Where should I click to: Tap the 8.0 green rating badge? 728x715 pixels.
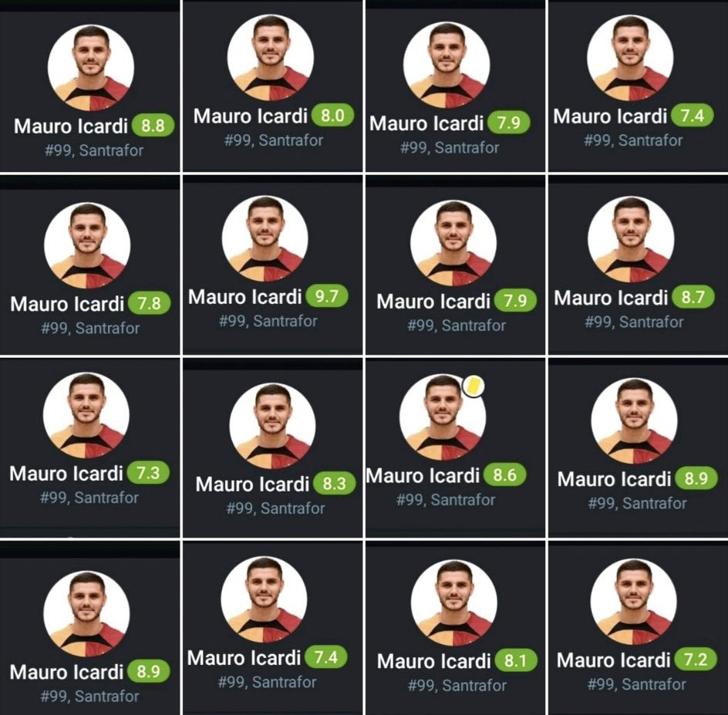(333, 115)
